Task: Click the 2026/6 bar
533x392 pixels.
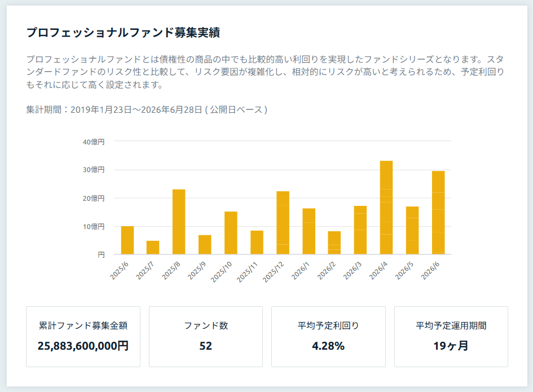Action: coord(438,213)
